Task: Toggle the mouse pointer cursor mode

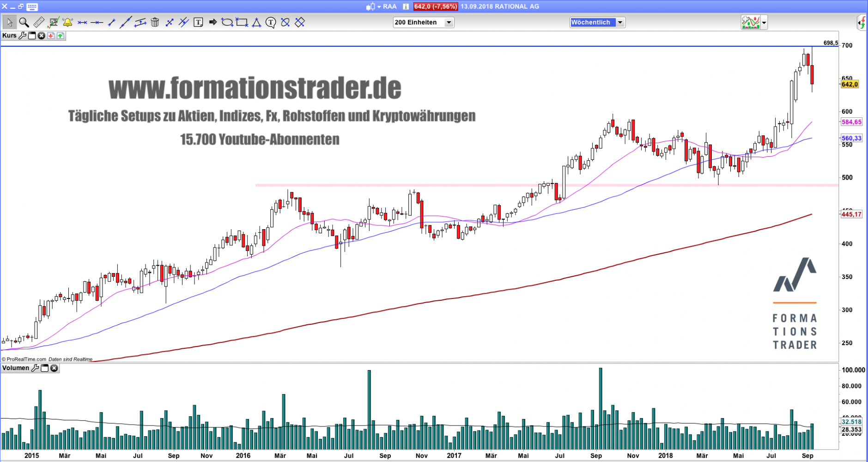Action: (x=9, y=22)
